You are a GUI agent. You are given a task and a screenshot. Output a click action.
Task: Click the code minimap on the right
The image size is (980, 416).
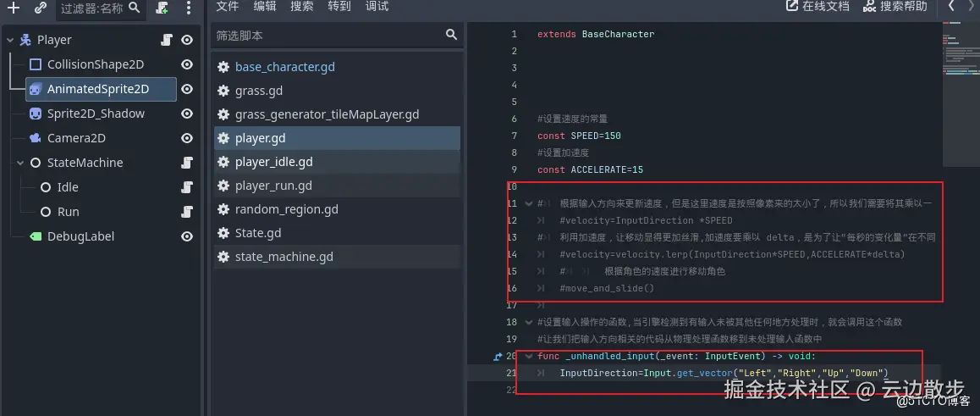pos(959,68)
